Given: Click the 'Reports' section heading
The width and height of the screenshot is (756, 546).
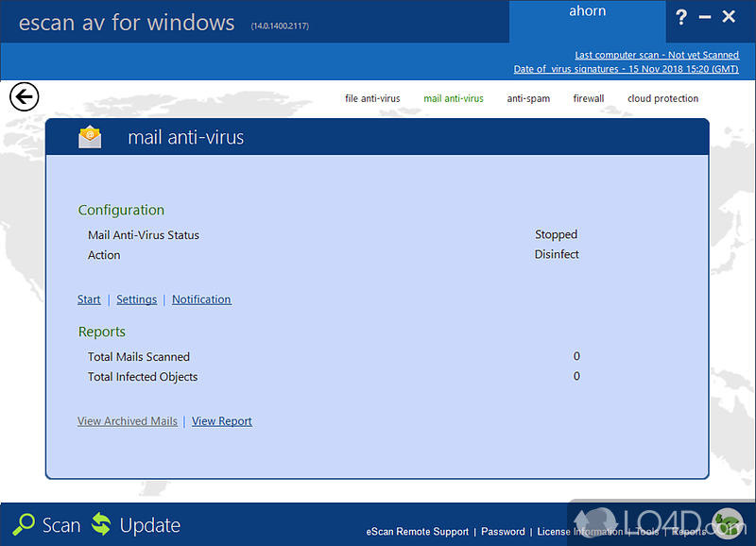Looking at the screenshot, I should pos(102,332).
